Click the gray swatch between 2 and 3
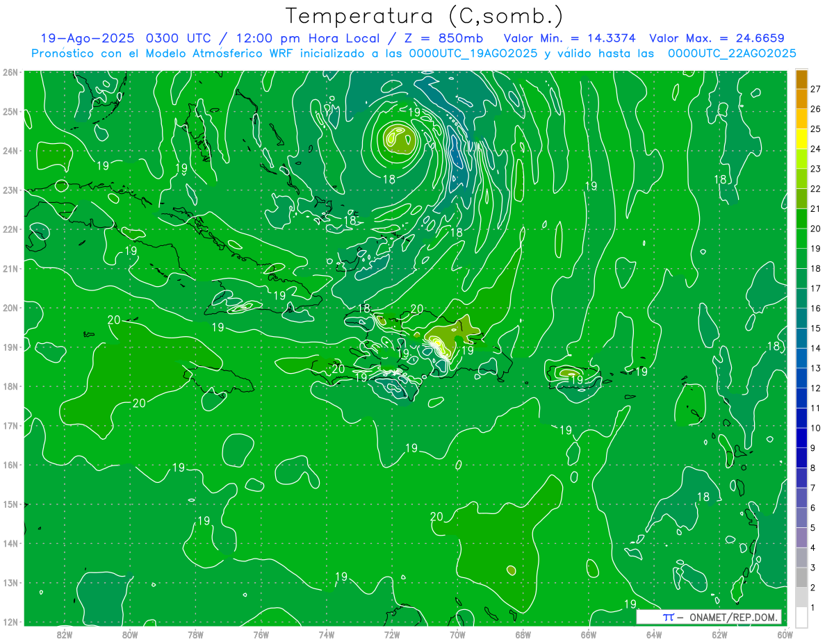 [801, 577]
